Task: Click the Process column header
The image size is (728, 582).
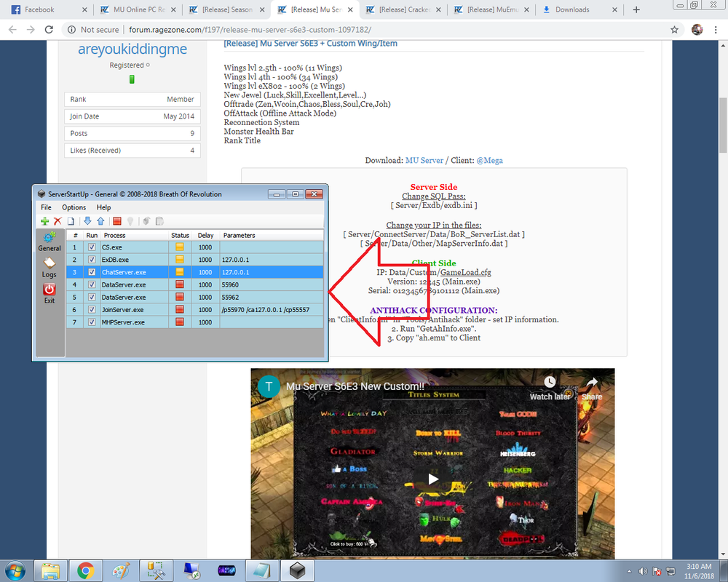Action: coord(134,235)
